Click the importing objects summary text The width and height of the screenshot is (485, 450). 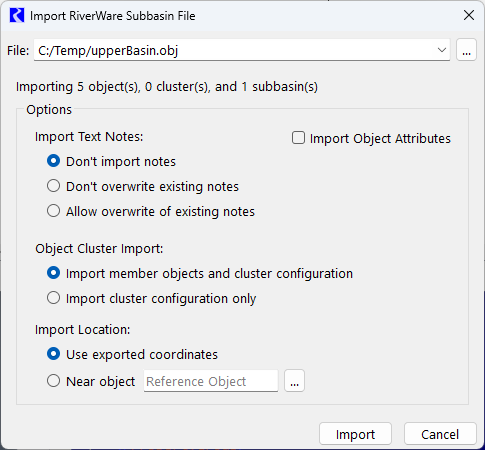(x=167, y=87)
